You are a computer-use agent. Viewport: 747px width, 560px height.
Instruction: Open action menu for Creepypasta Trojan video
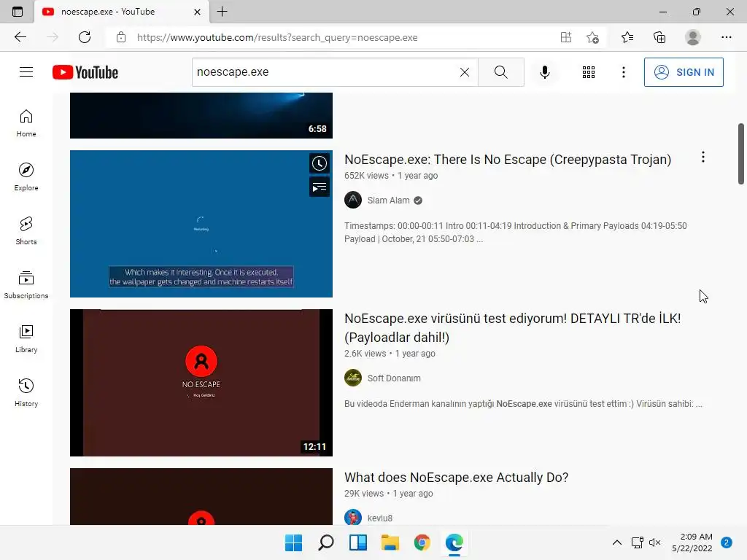pos(703,157)
